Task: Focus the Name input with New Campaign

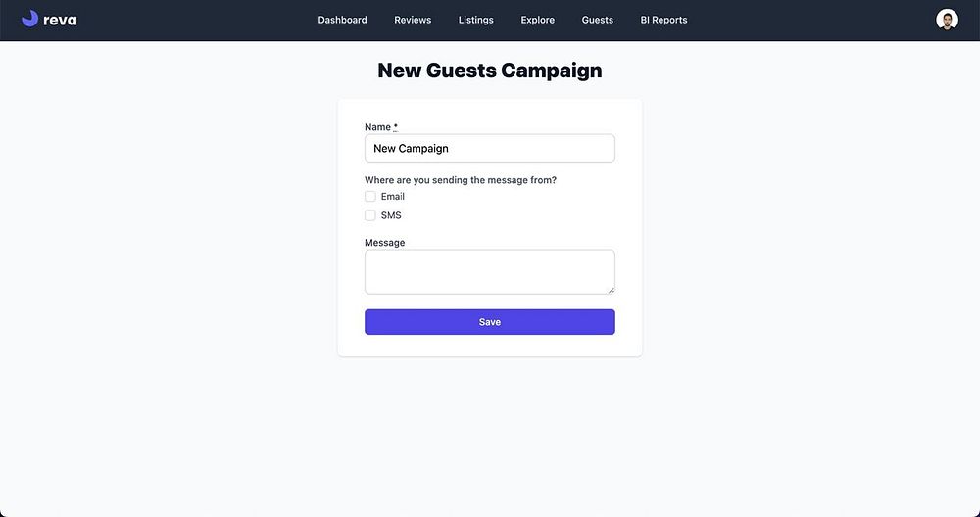Action: [x=490, y=149]
